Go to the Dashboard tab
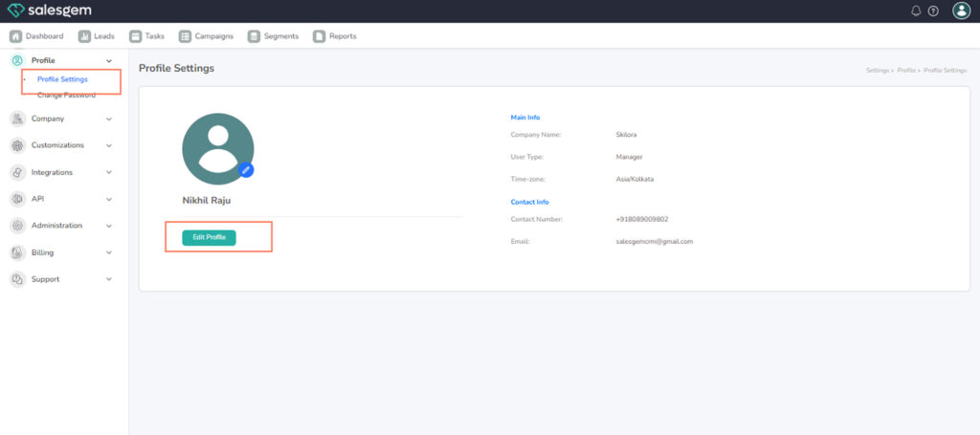 [x=36, y=36]
